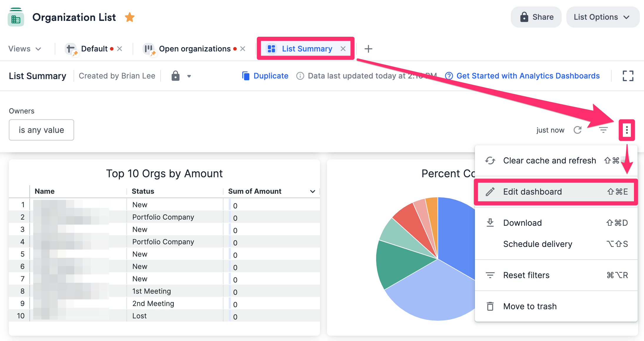Edit the Owners is any value filter

(41, 130)
